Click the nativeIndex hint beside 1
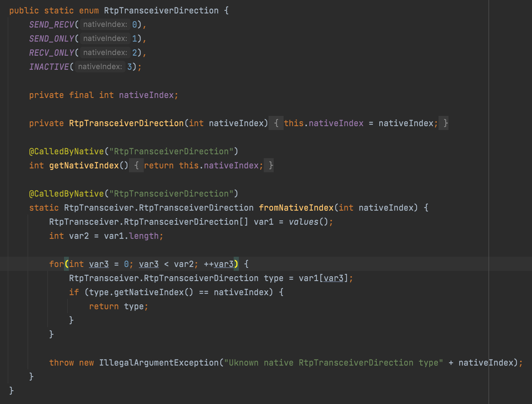 pyautogui.click(x=104, y=38)
